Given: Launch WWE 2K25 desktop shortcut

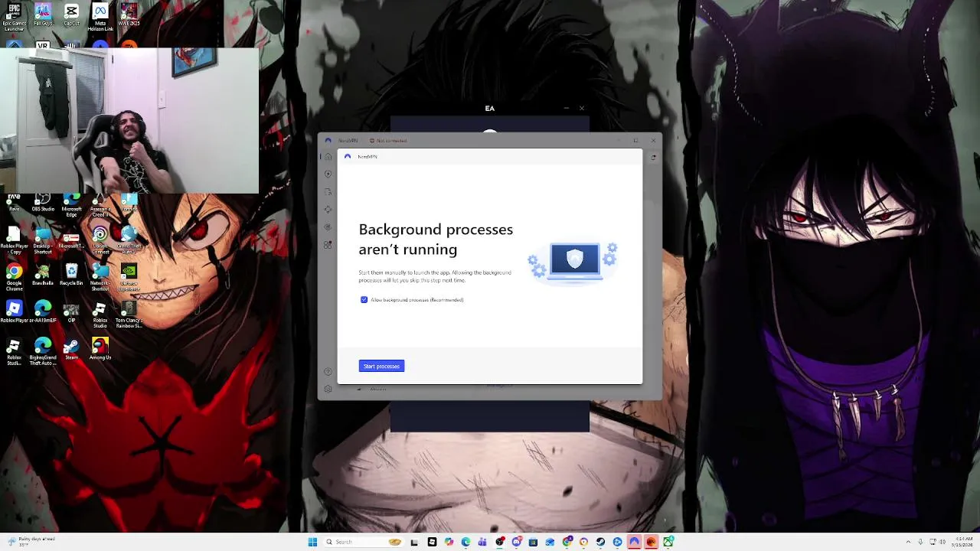Looking at the screenshot, I should click(x=129, y=15).
